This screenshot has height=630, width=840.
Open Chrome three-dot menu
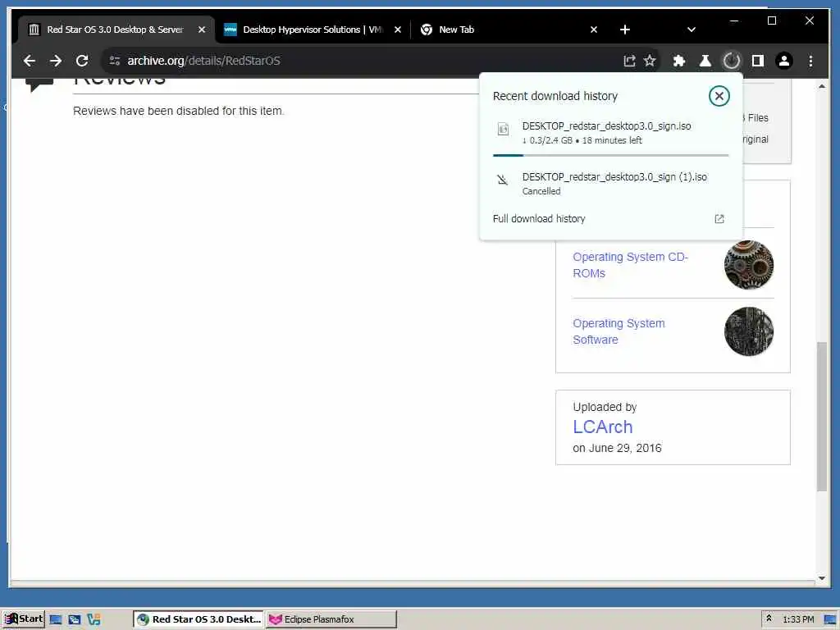(x=810, y=61)
